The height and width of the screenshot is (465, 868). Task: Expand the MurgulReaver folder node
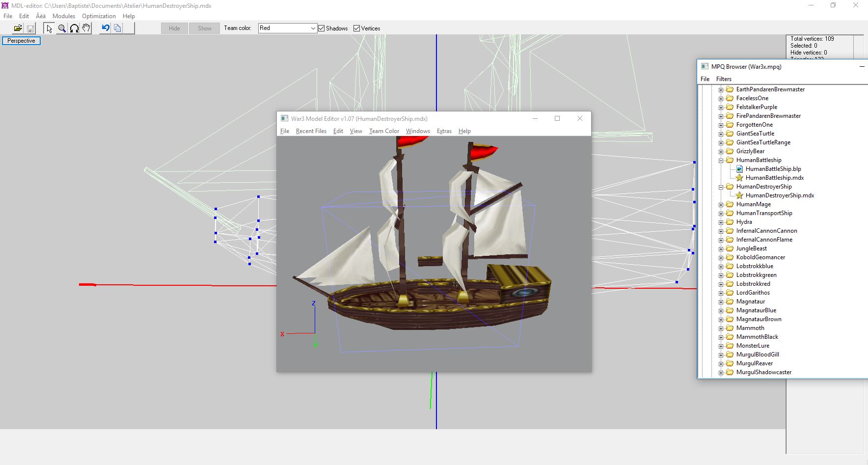[x=721, y=364]
